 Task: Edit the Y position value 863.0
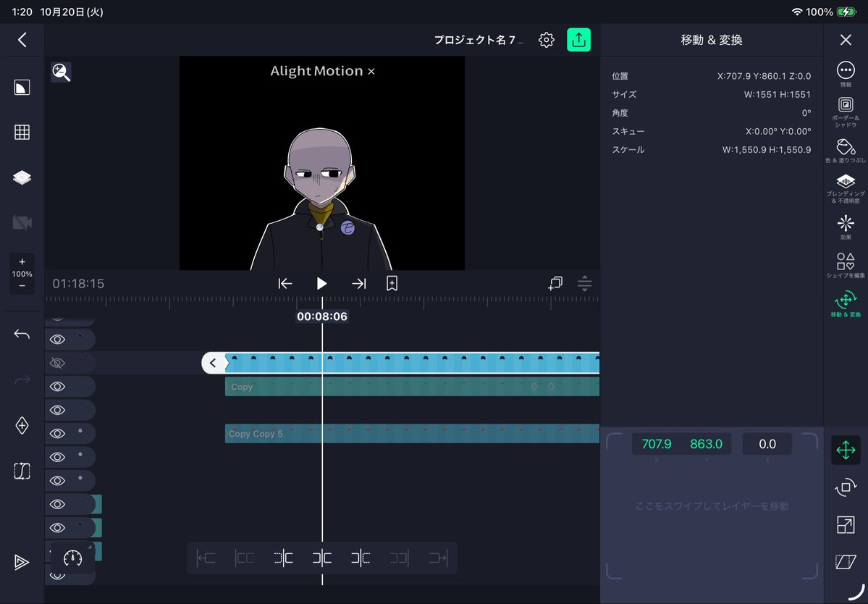coord(706,444)
